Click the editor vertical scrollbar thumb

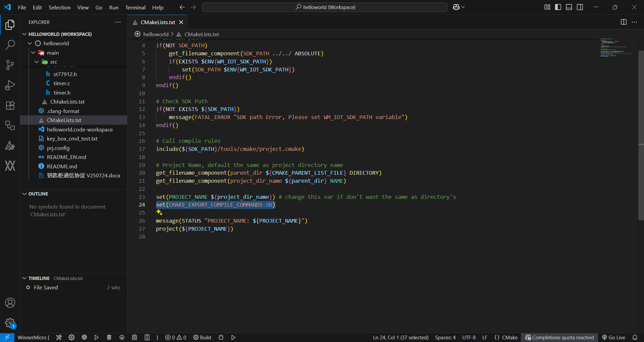641,135
